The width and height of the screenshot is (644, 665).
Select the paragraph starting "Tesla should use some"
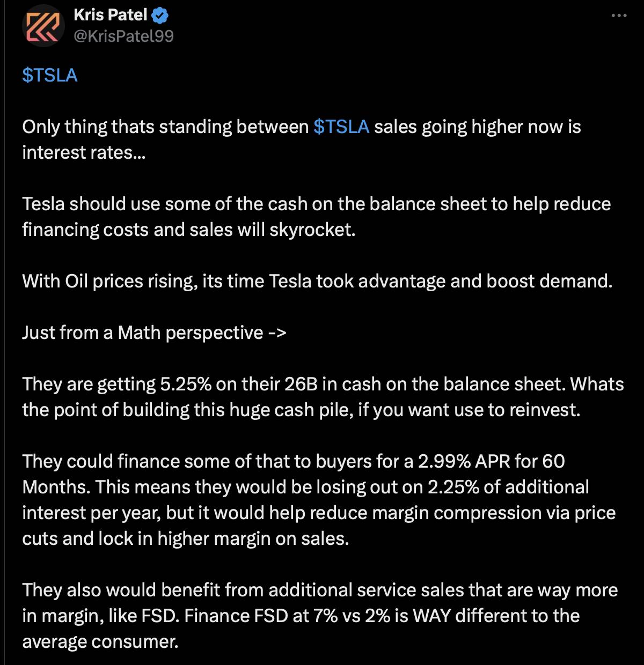click(x=317, y=217)
